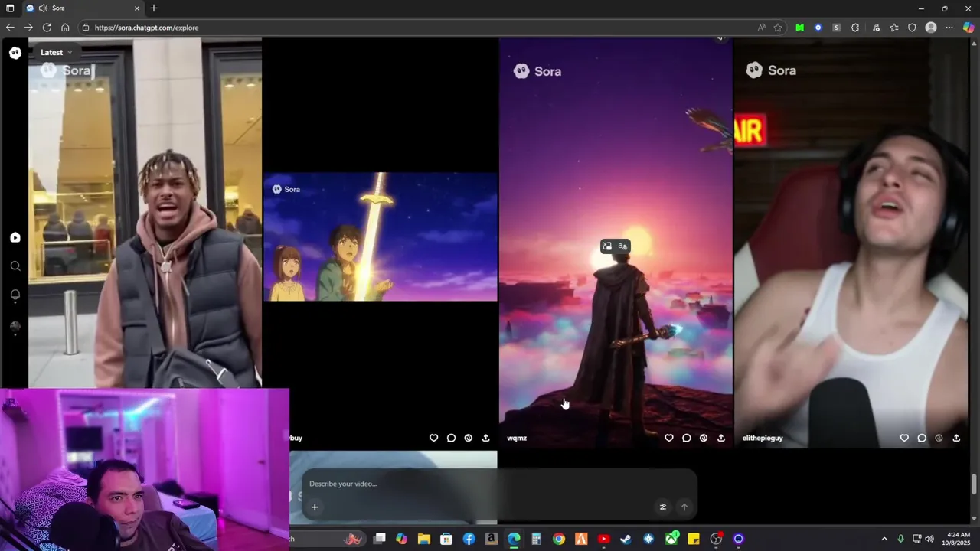Viewport: 980px width, 551px height.
Task: Open the Search icon in Sora sidebar
Action: point(15,266)
